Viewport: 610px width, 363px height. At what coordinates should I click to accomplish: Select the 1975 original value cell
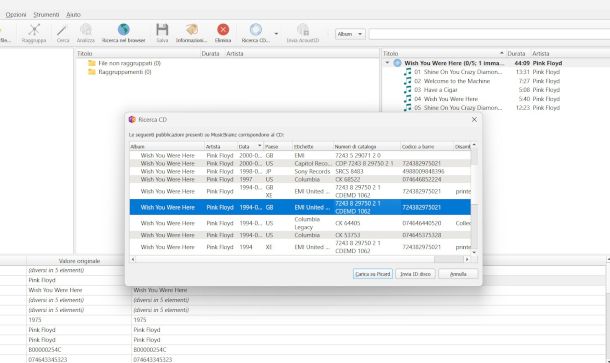tap(79, 320)
